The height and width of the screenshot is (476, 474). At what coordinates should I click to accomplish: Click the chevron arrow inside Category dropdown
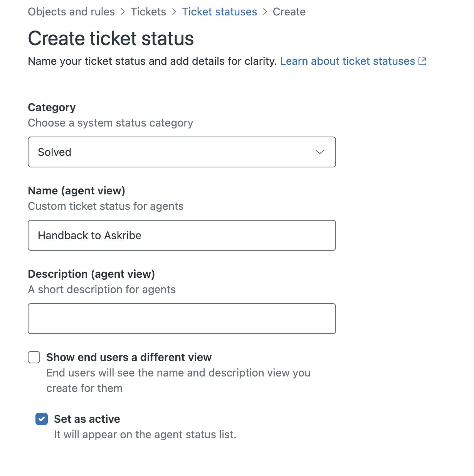319,152
